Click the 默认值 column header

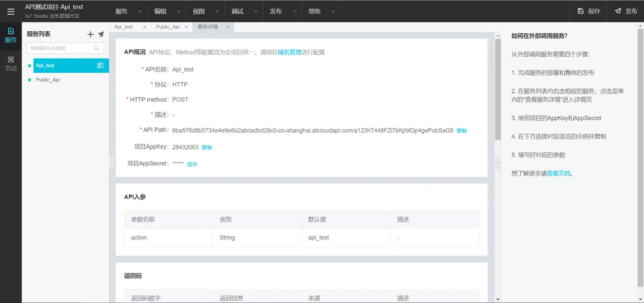coord(346,220)
